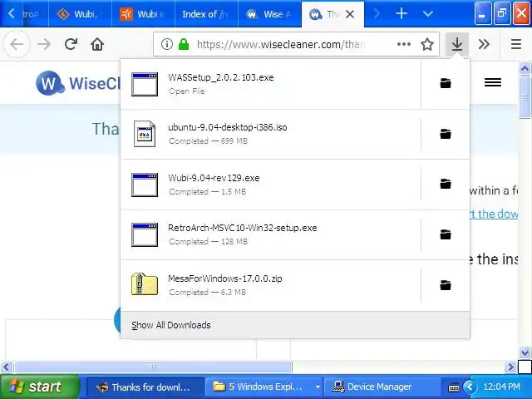View site information icon in address bar

coord(166,44)
